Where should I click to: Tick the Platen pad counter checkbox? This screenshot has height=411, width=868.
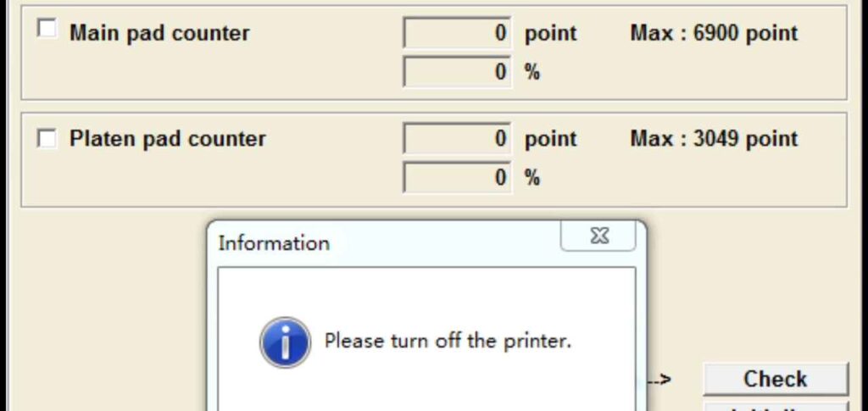47,138
